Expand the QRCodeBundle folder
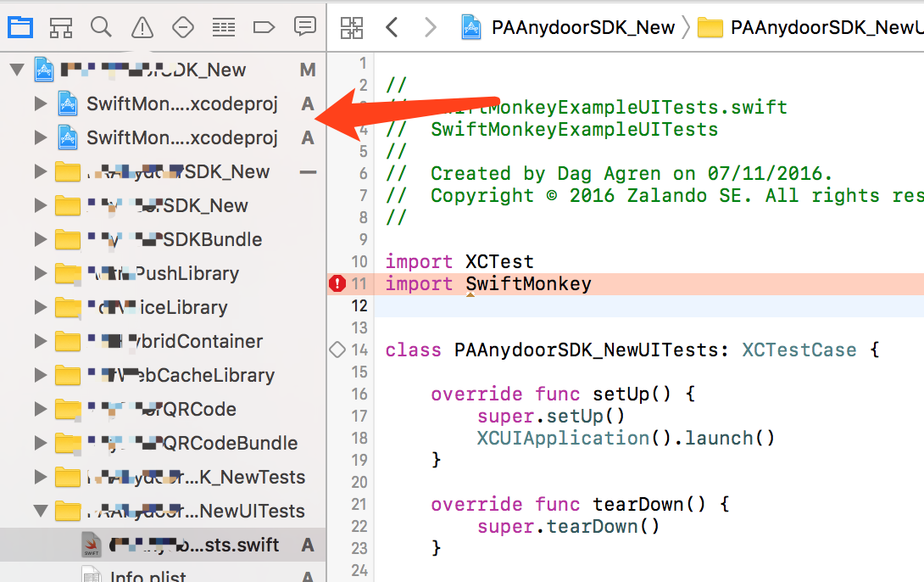This screenshot has height=582, width=924. [40, 443]
